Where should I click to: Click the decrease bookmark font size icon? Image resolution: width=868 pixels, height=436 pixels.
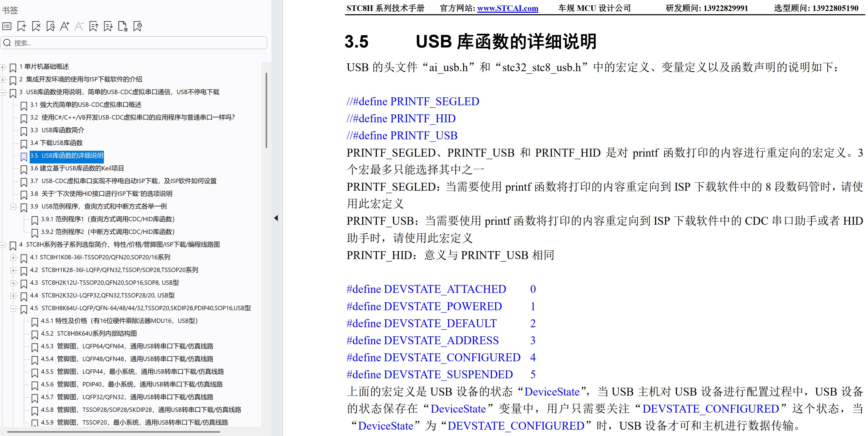click(x=79, y=26)
